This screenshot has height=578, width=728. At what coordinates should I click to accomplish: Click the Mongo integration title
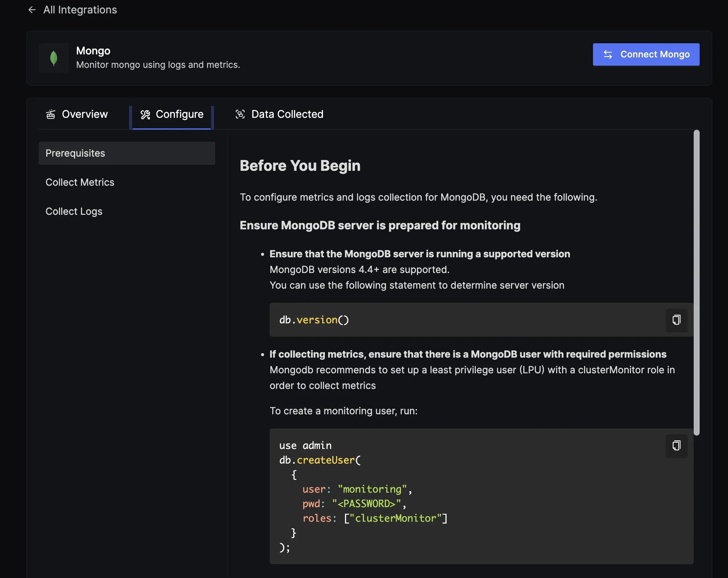(93, 51)
